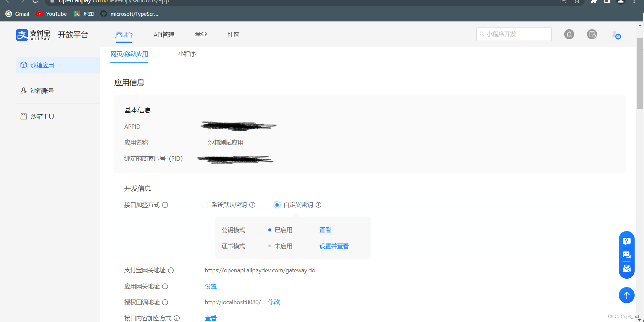Open the notification bell icon

569,34
